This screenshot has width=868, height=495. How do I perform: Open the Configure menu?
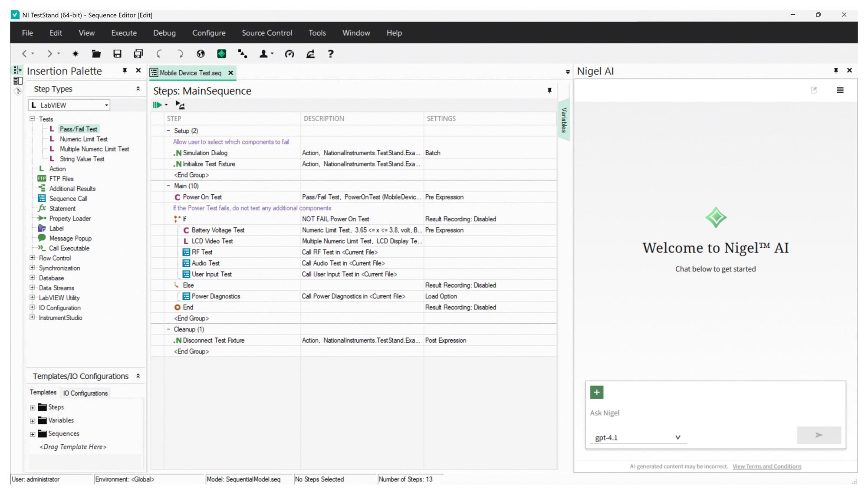click(209, 33)
